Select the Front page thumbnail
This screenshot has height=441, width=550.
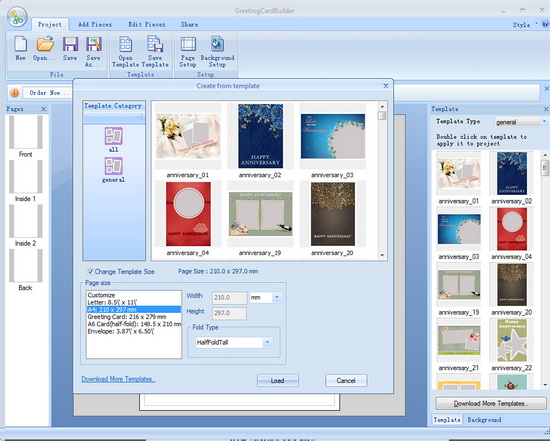point(26,132)
